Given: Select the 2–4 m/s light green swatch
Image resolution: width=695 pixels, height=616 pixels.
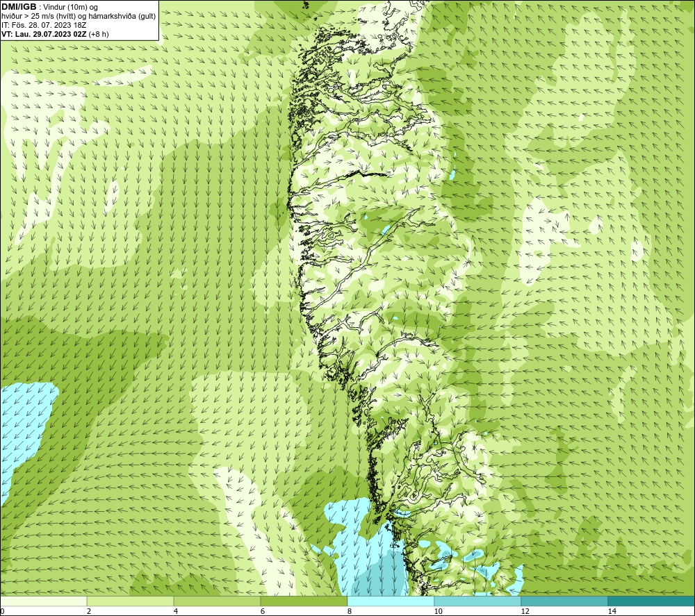Looking at the screenshot, I should click(x=131, y=601).
